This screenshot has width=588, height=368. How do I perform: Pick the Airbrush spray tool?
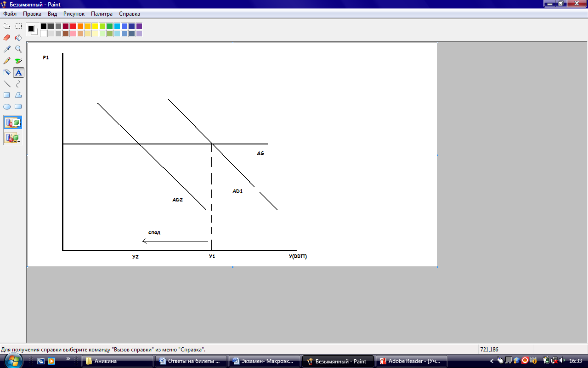7,72
